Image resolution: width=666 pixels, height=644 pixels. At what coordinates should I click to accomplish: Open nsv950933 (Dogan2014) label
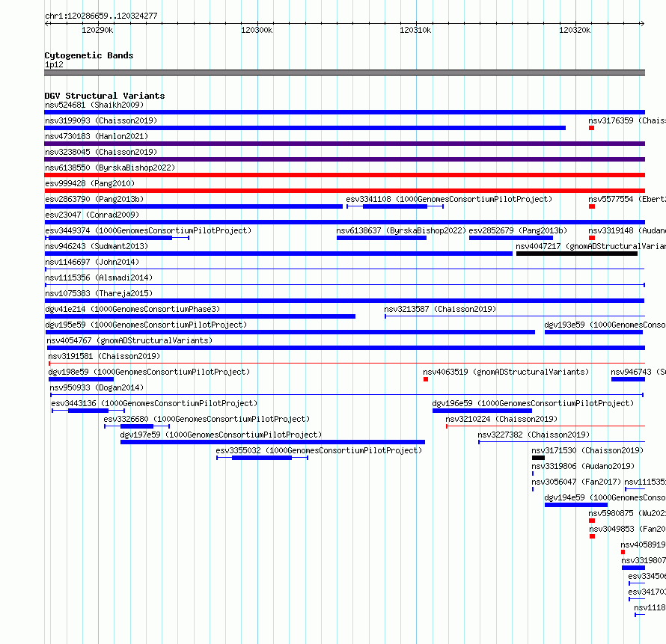(97, 387)
